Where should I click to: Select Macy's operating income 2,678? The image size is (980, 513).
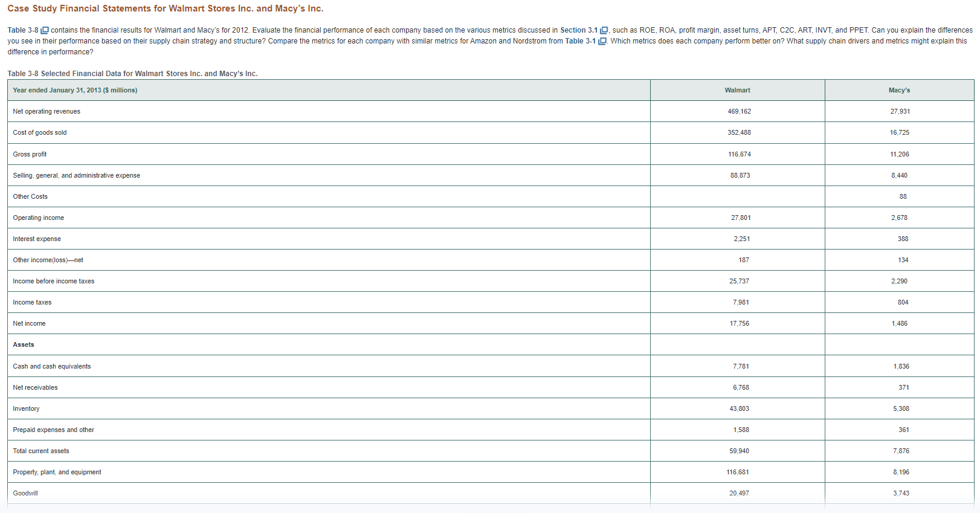click(x=899, y=218)
